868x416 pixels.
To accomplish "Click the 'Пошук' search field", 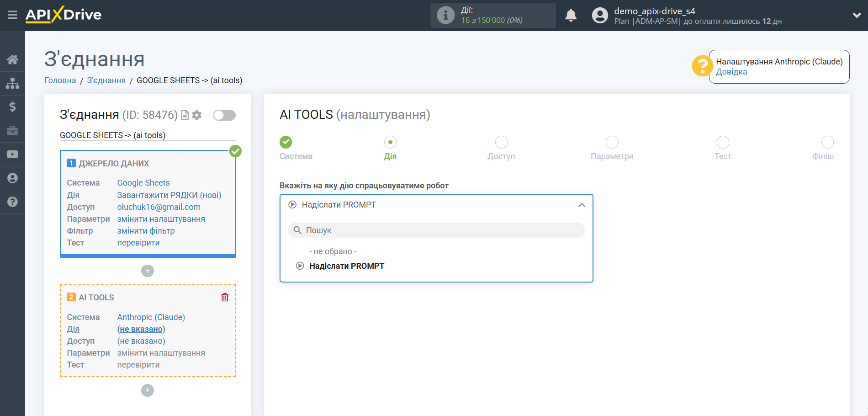I will pos(436,230).
